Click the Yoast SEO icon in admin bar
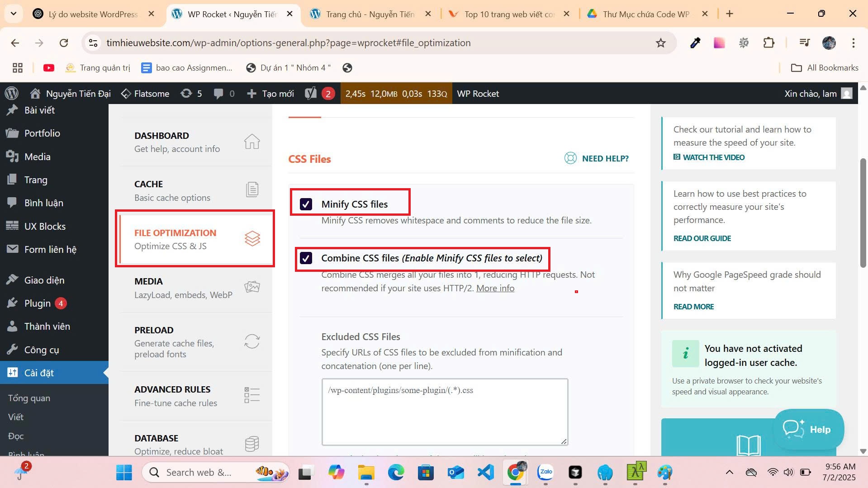Viewport: 868px width, 488px height. (x=311, y=94)
